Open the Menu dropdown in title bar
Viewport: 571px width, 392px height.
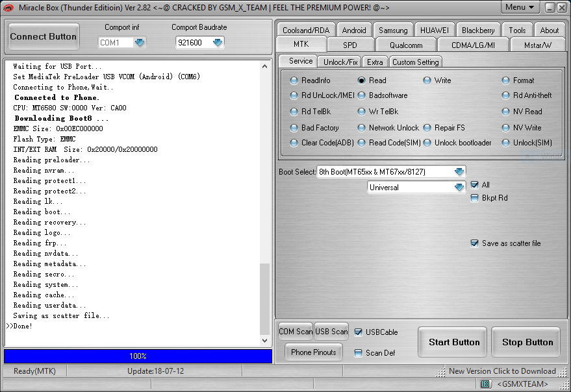tap(520, 7)
